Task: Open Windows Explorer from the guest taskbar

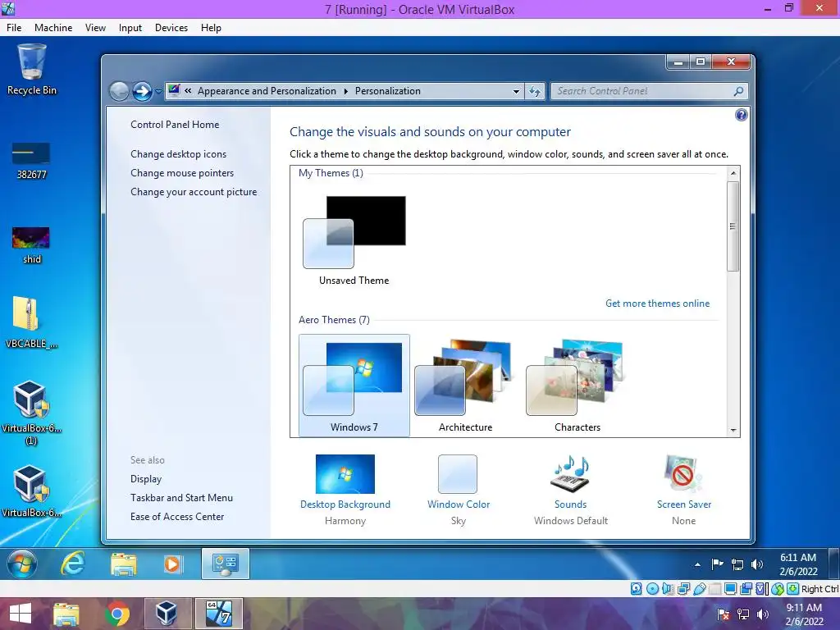Action: (123, 564)
